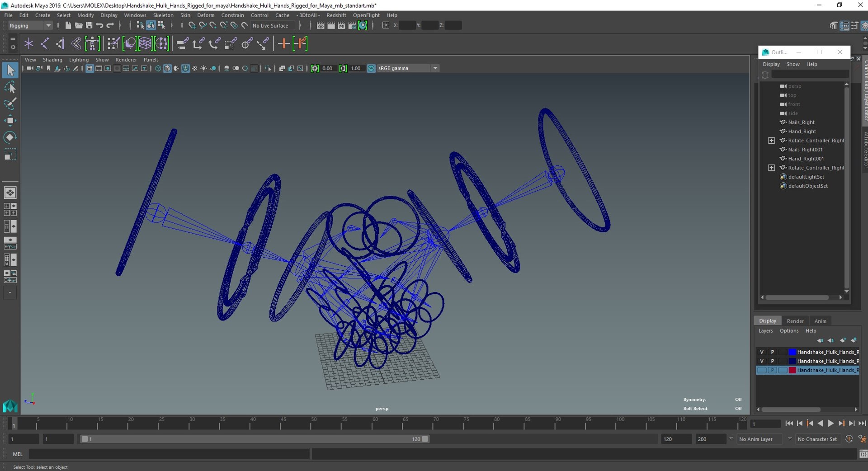Click the MEL command language label
This screenshot has width=868, height=471.
click(x=18, y=454)
